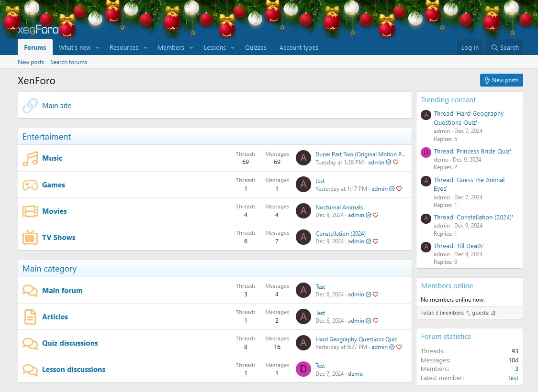Click the blue New posts button
Image resolution: width=538 pixels, height=392 pixels.
click(501, 80)
